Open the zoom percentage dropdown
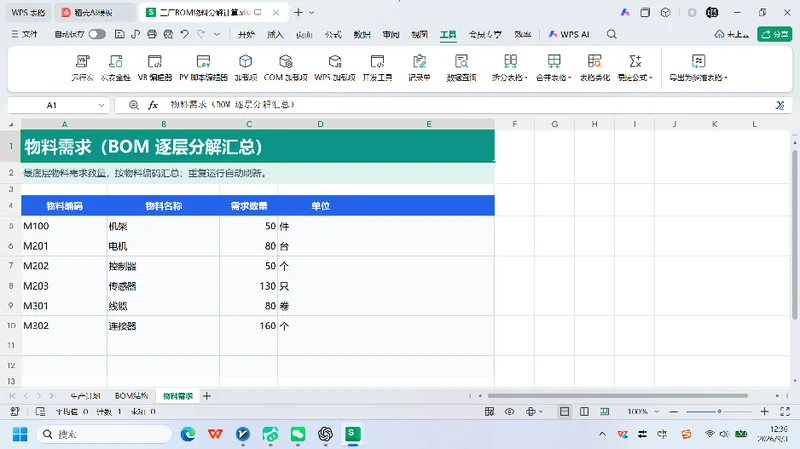Viewport: 800px width, 449px height. (x=657, y=411)
